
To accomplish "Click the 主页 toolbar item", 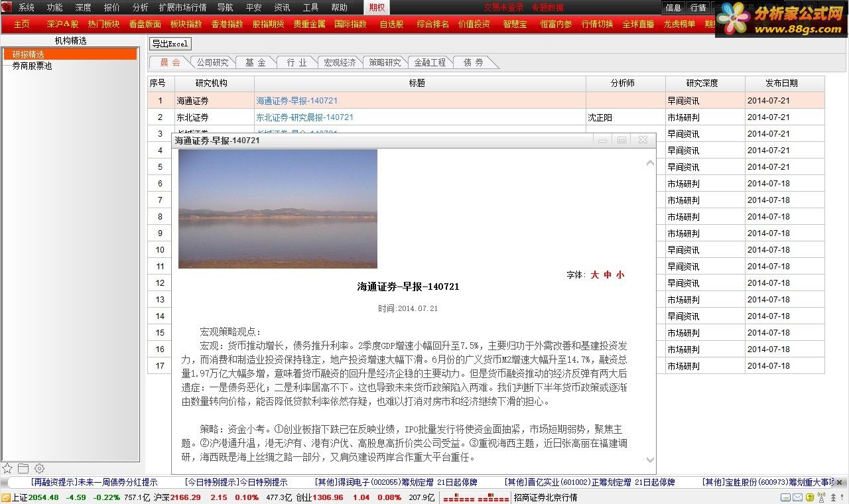I will coord(21,24).
